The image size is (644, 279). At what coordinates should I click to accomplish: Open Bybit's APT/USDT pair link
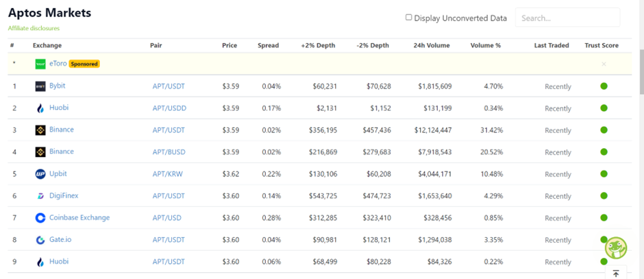tap(169, 86)
